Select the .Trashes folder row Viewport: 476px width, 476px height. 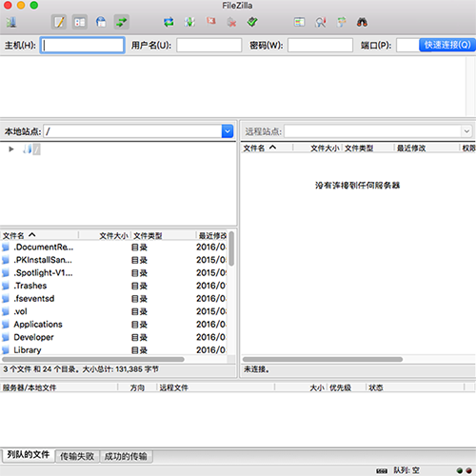[x=113, y=286]
